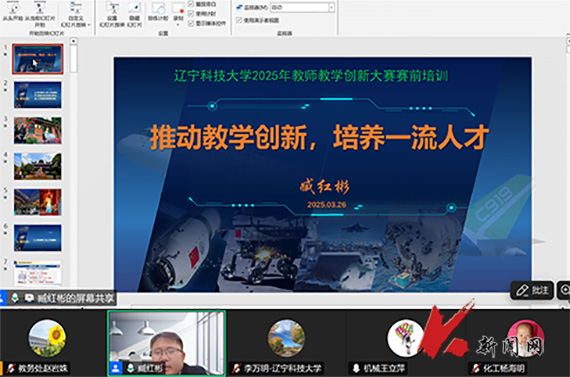Open Set Up Slide Show (设置幻灯片放映)
This screenshot has height=377, width=570.
(112, 14)
